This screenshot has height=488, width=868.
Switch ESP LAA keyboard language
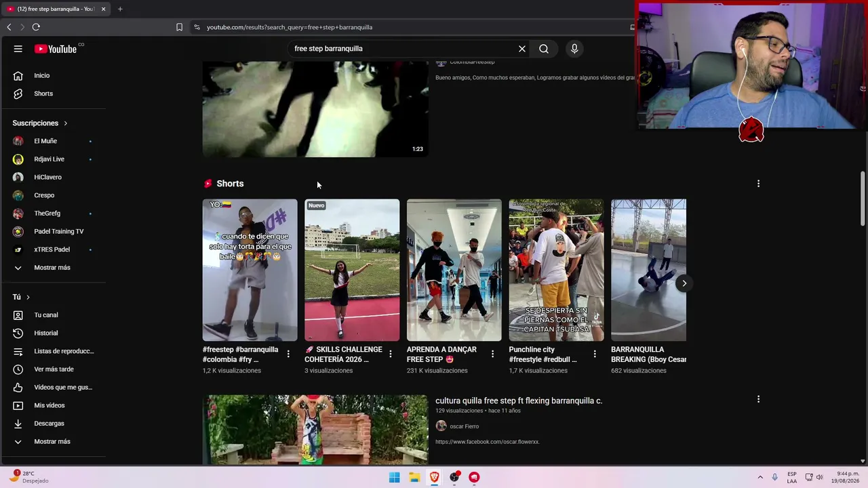coord(792,477)
